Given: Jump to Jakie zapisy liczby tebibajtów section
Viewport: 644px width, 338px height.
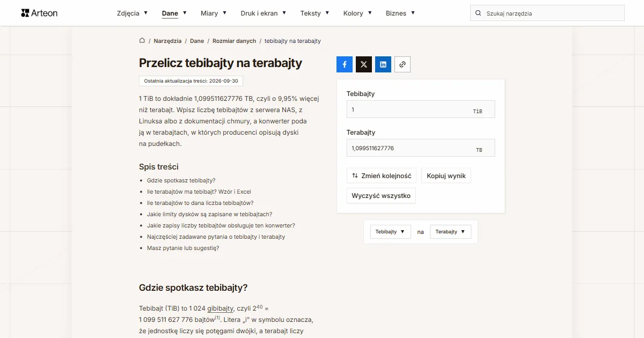Looking at the screenshot, I should point(221,225).
